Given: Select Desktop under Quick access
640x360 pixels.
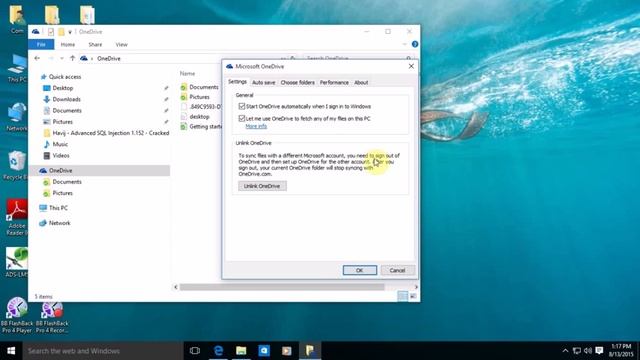Looking at the screenshot, I should coord(62,88).
